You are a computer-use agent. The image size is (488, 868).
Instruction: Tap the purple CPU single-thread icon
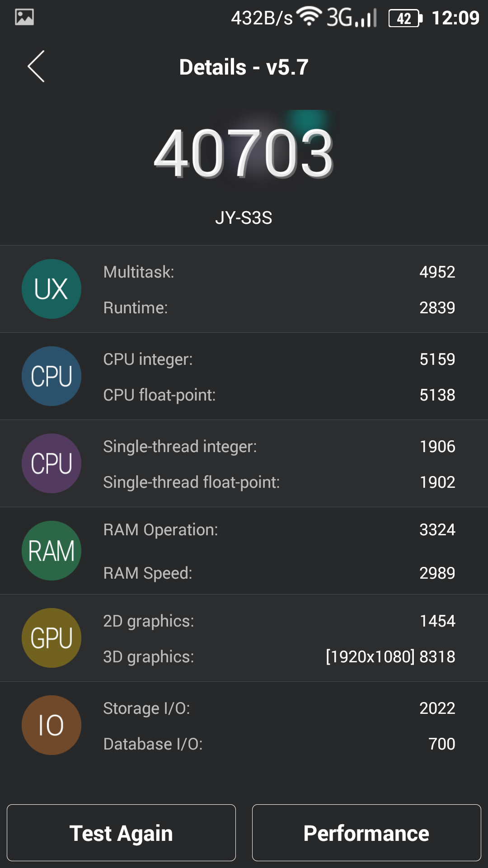point(52,463)
